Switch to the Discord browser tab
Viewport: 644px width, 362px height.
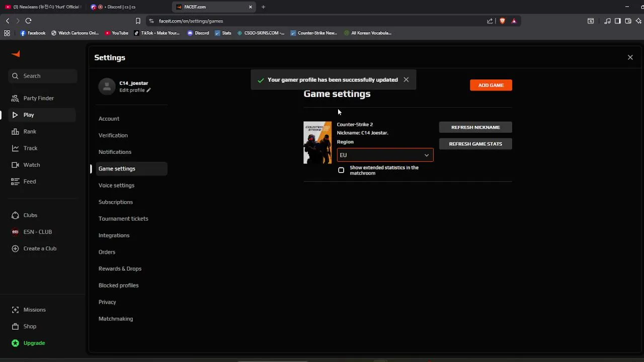tap(128, 7)
